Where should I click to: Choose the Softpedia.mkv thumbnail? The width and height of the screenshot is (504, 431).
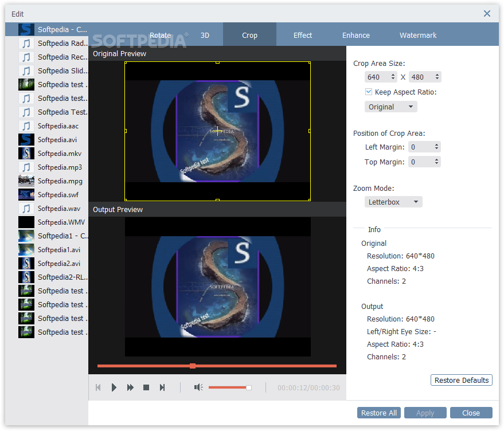pyautogui.click(x=26, y=153)
